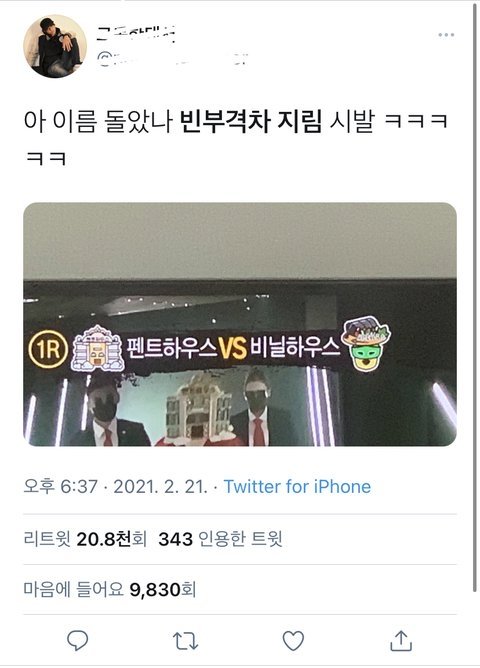Tap the 1R round badge in image
480x668 pixels.
click(48, 349)
